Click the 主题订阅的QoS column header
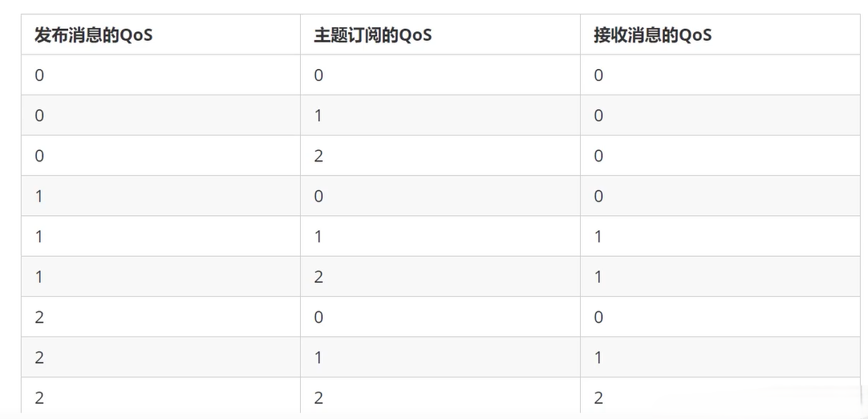Screen dimensions: 868x419 tap(440, 35)
